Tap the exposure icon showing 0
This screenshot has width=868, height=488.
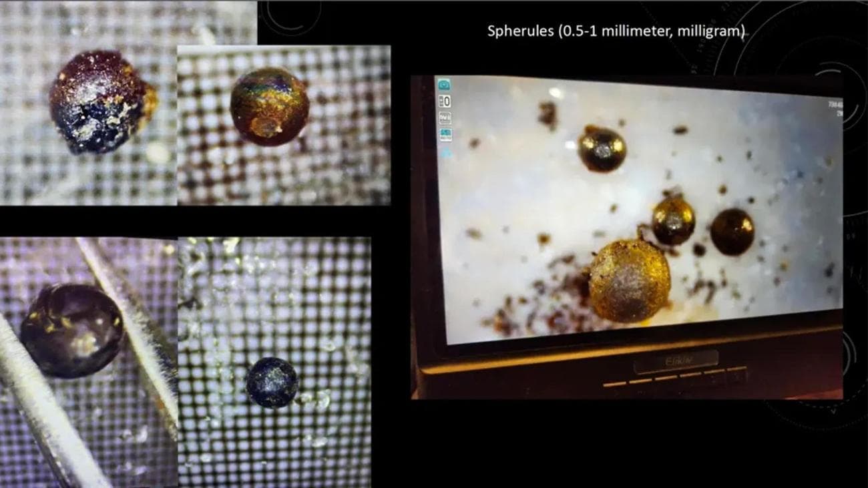(x=444, y=101)
